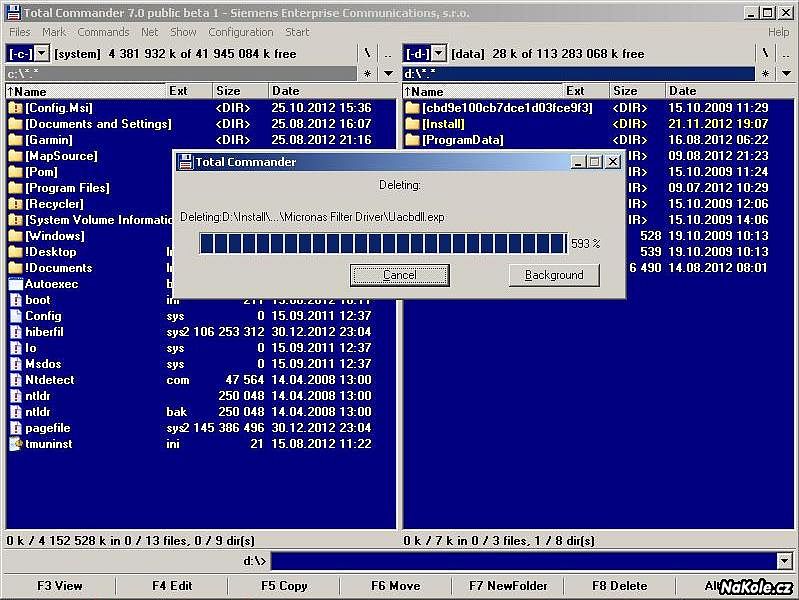799x600 pixels.
Task: Open the Mark menu
Action: tap(54, 32)
